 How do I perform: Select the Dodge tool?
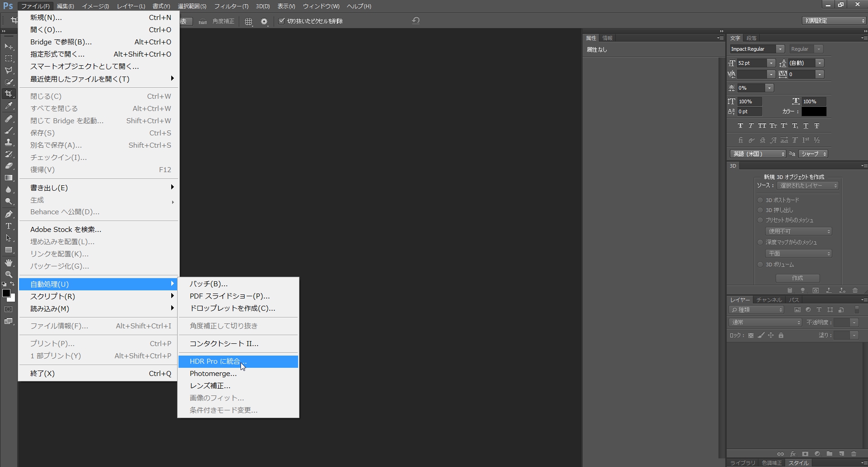click(x=9, y=202)
